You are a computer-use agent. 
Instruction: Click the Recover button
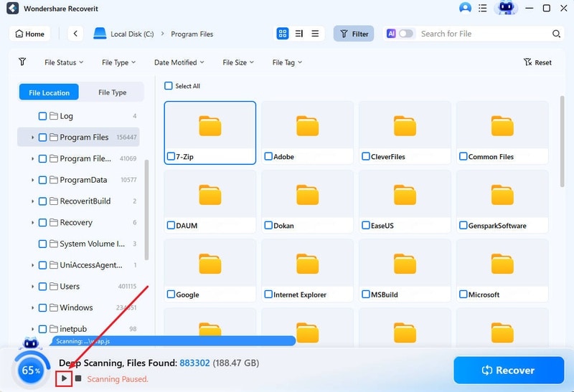click(509, 370)
